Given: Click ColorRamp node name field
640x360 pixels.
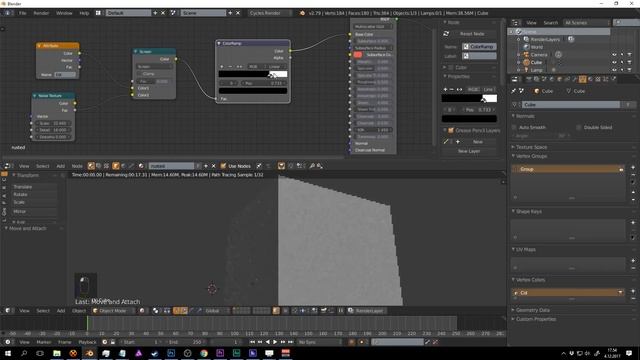Looking at the screenshot, I should tap(480, 47).
